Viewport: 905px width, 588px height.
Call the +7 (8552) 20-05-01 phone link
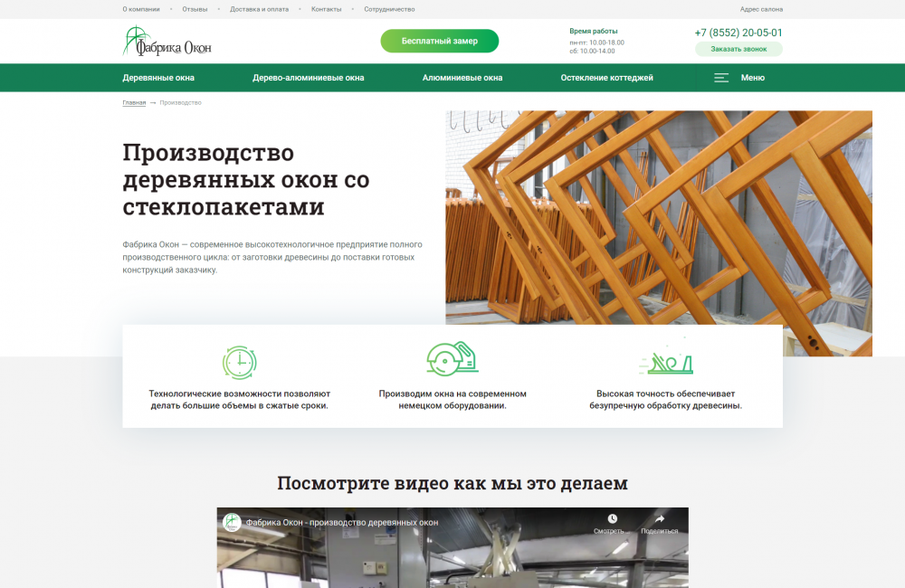tap(738, 31)
